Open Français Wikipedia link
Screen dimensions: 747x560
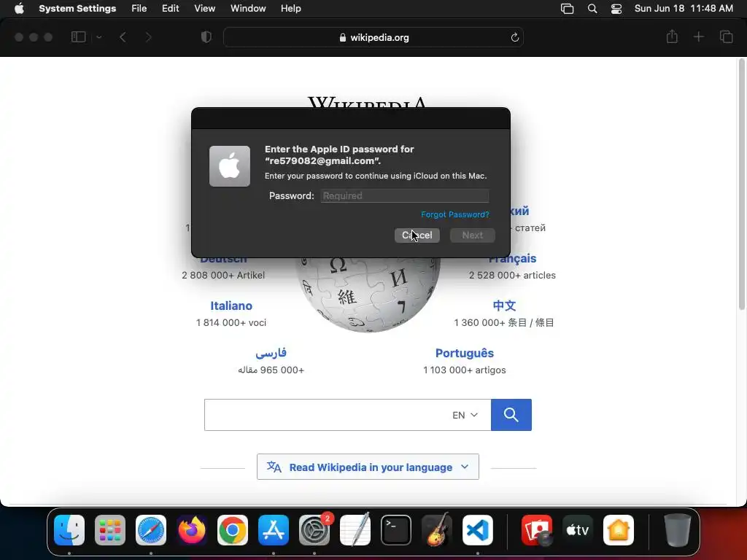512,259
